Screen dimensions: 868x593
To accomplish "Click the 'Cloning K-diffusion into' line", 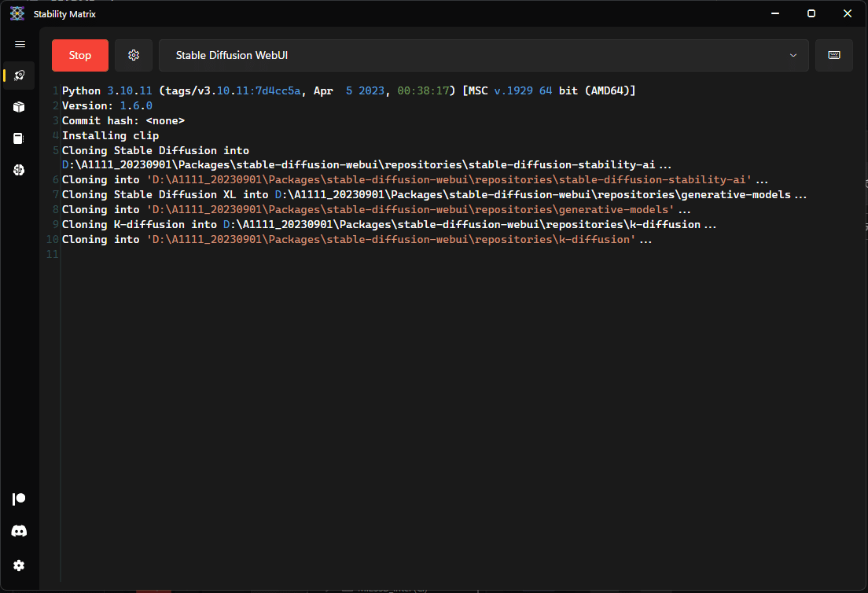I will click(388, 225).
